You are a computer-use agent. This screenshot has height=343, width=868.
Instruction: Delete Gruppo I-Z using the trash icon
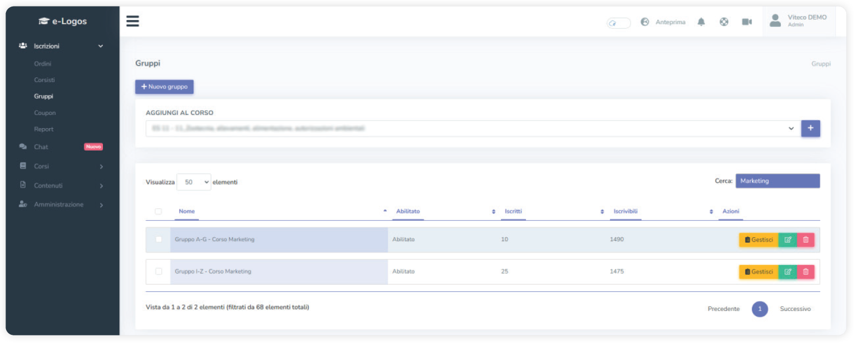pos(805,272)
